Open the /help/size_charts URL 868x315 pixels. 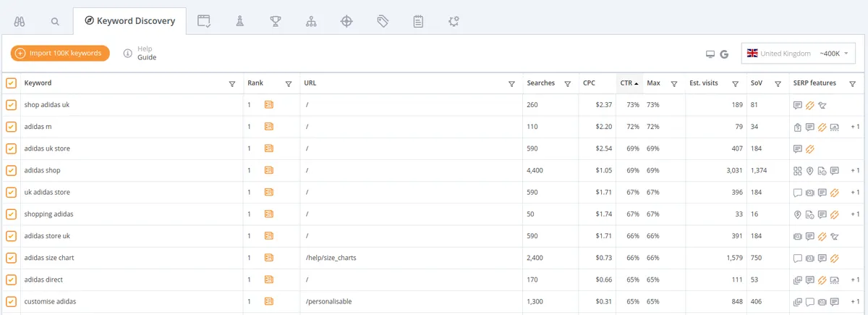click(331, 258)
